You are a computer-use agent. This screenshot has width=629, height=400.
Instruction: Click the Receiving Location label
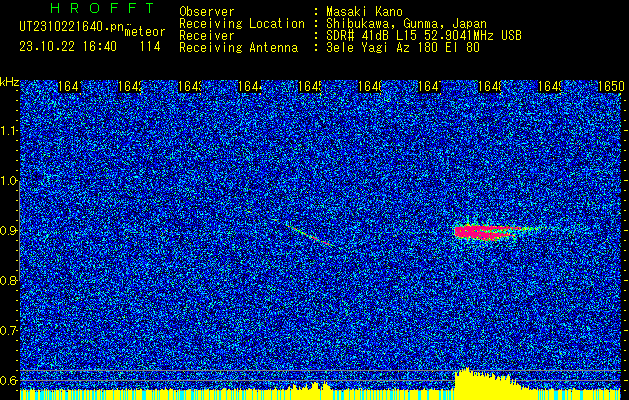[241, 23]
